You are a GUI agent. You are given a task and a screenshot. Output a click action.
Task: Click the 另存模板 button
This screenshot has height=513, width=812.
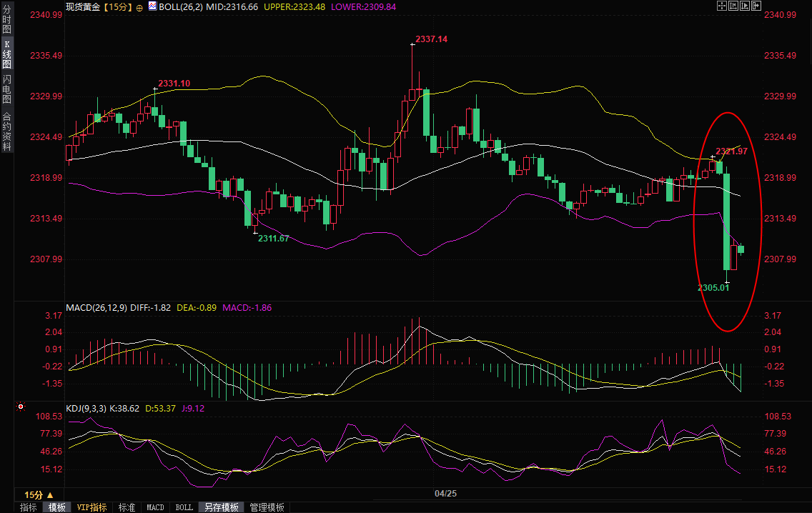(x=221, y=507)
